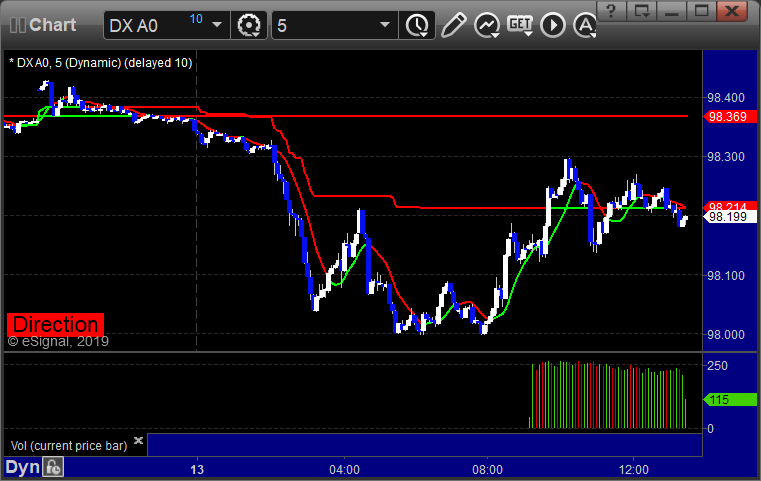
Task: Click the 'Vol (current price bar)' label
Action: pos(69,446)
